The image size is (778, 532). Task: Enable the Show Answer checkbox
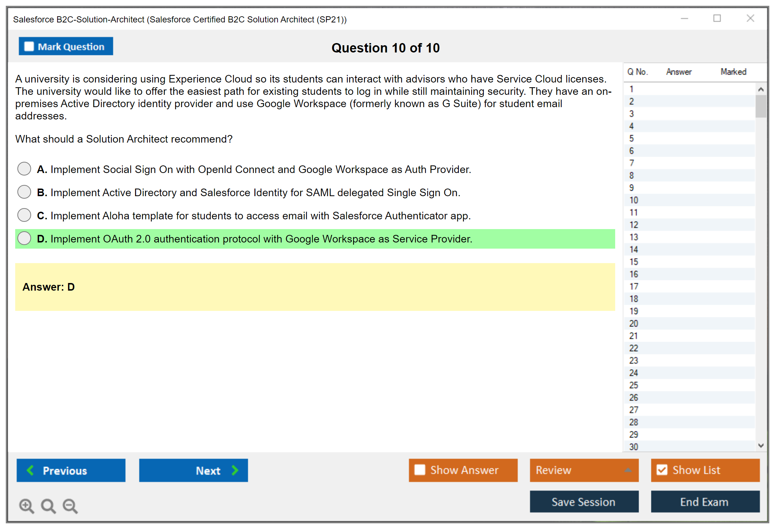coord(420,470)
